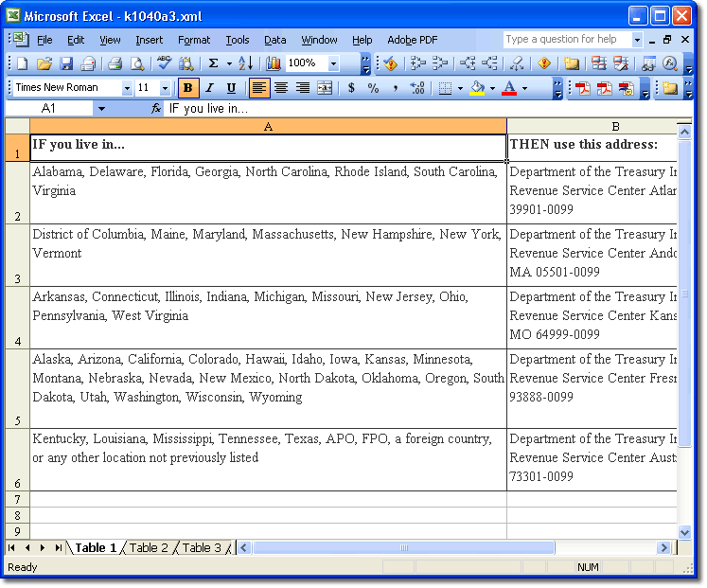The height and width of the screenshot is (588, 707).
Task: Open the font name dropdown
Action: (x=127, y=88)
